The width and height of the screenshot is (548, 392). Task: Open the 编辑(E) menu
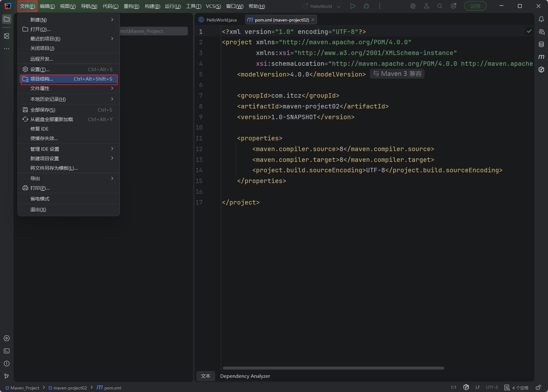tap(47, 6)
